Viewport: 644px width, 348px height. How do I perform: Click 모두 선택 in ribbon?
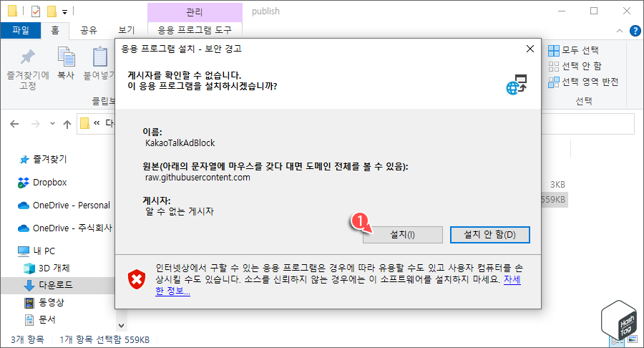[573, 51]
